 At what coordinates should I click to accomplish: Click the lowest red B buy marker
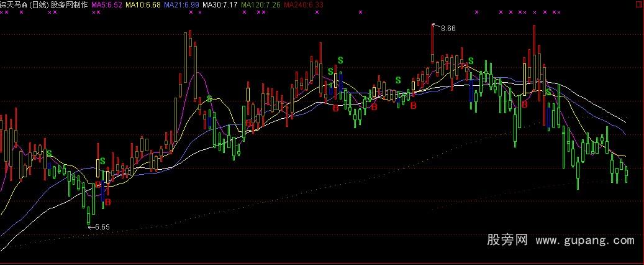click(107, 202)
